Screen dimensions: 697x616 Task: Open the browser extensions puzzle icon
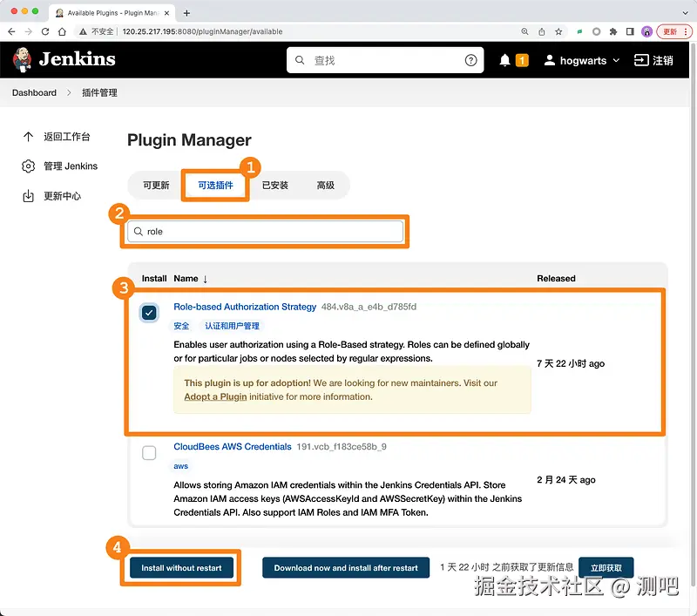pos(613,31)
